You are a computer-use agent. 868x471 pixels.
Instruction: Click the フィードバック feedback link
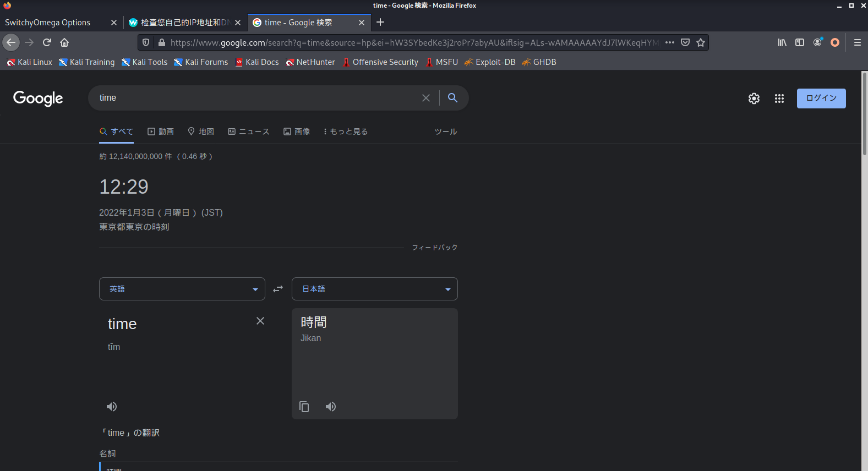tap(435, 248)
